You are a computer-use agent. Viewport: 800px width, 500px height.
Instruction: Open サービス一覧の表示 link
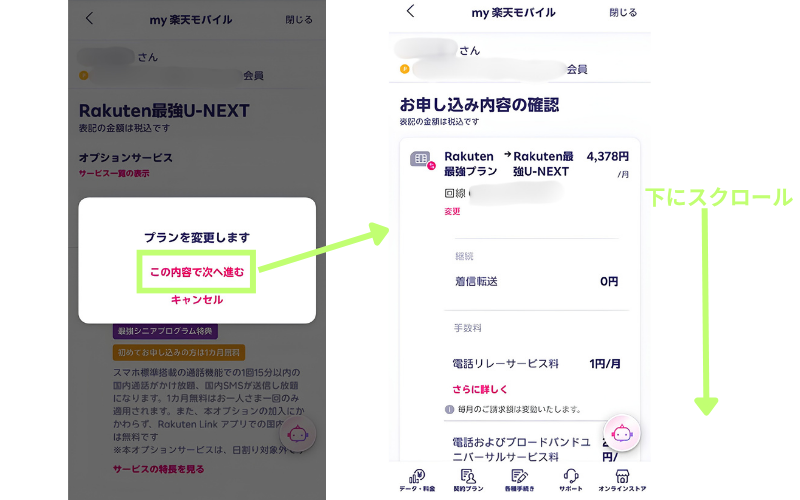pos(114,173)
